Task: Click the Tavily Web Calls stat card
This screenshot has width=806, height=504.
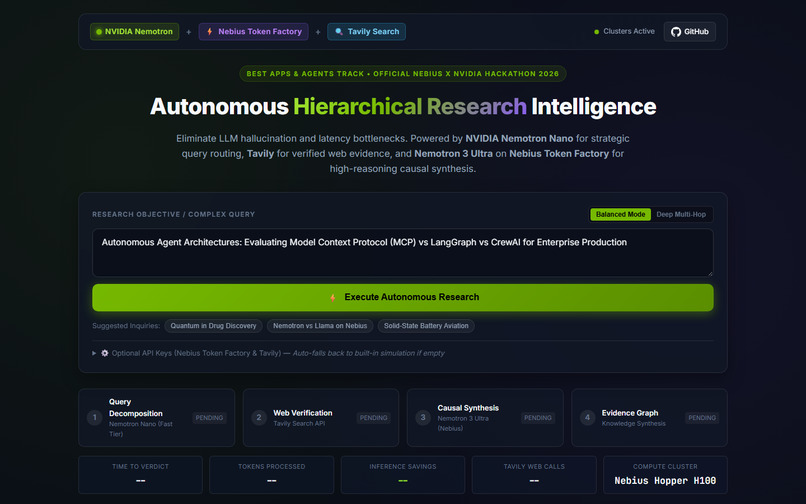Action: pos(534,475)
